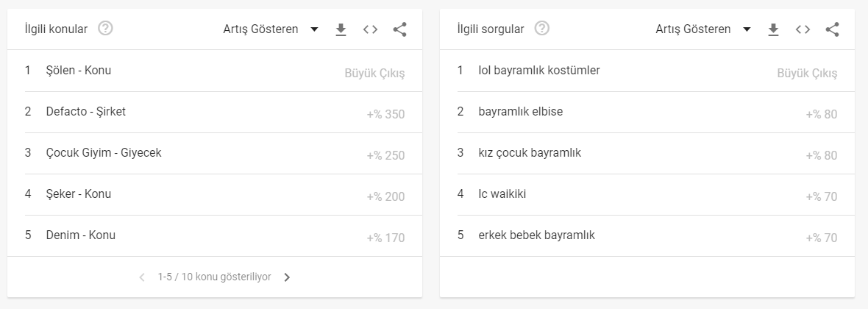The width and height of the screenshot is (868, 309).
Task: Open Artış Gösteren dropdown in İlgili sorgular
Action: [703, 29]
